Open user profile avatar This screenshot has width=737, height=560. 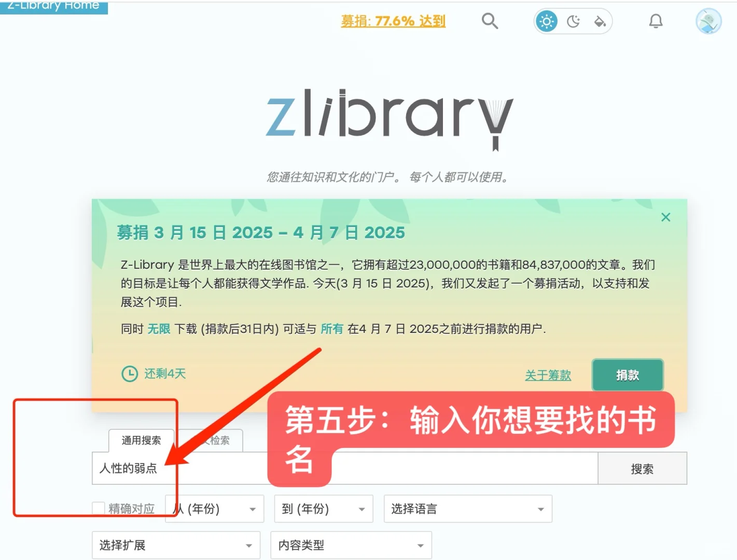(708, 21)
